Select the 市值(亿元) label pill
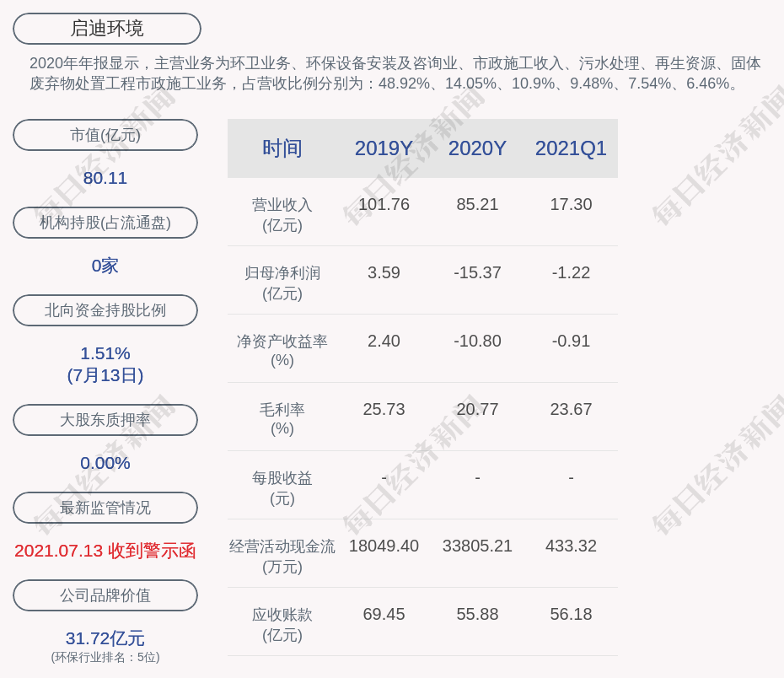Screen dimensions: 784x678 pyautogui.click(x=105, y=135)
